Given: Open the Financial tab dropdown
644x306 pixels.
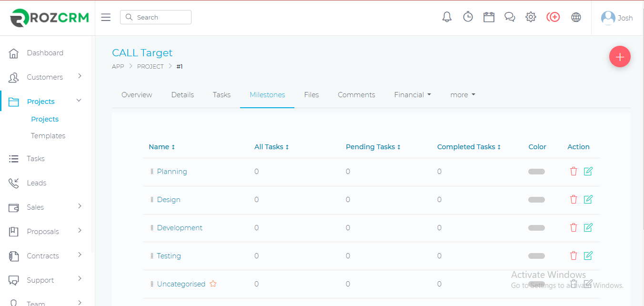Looking at the screenshot, I should tap(413, 95).
